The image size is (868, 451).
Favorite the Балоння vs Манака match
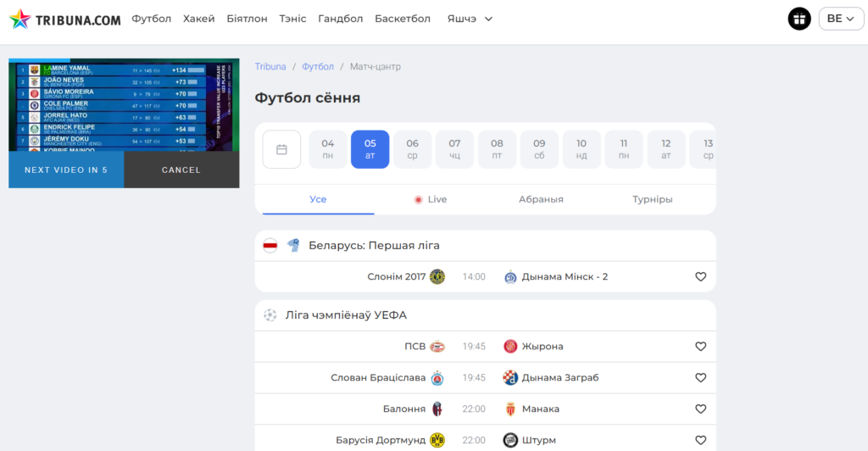tap(701, 409)
